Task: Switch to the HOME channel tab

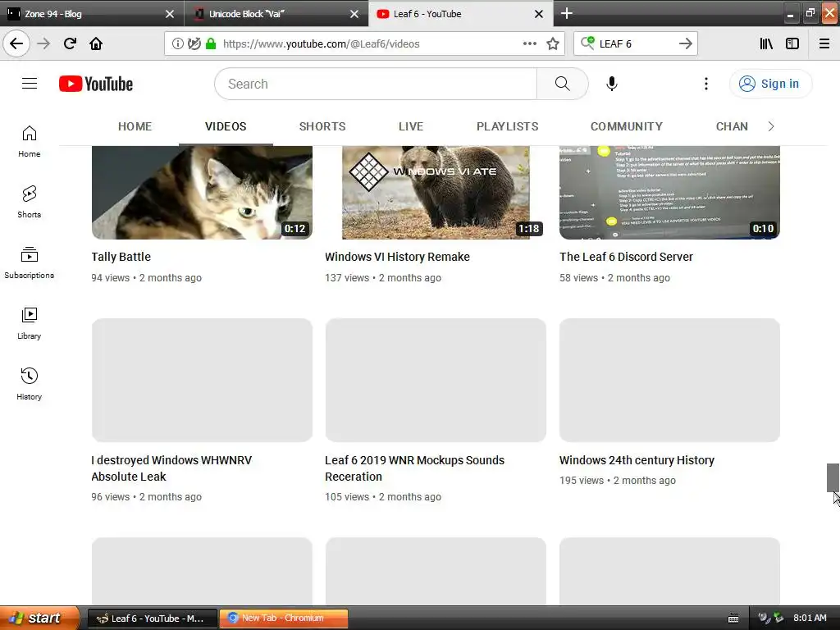Action: pyautogui.click(x=135, y=126)
